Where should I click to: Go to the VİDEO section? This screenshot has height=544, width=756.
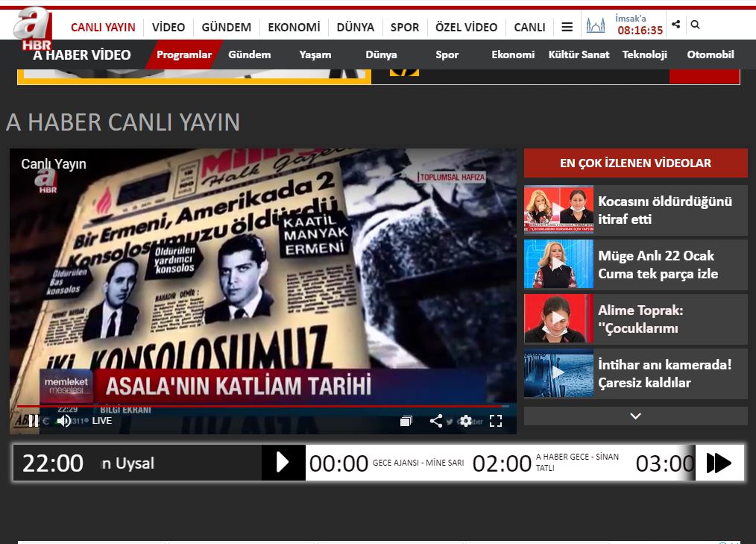[168, 28]
